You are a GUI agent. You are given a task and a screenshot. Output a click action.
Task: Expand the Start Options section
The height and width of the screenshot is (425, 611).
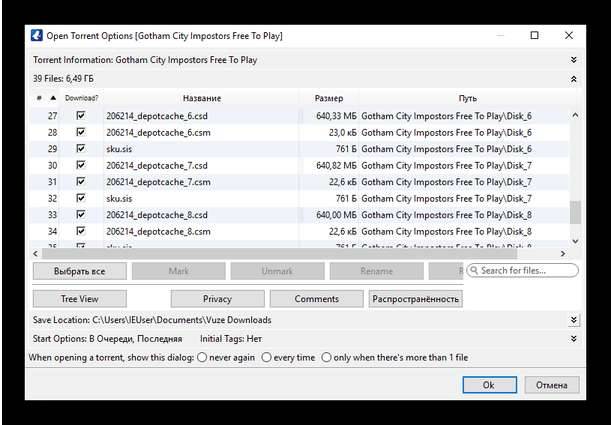pos(573,339)
